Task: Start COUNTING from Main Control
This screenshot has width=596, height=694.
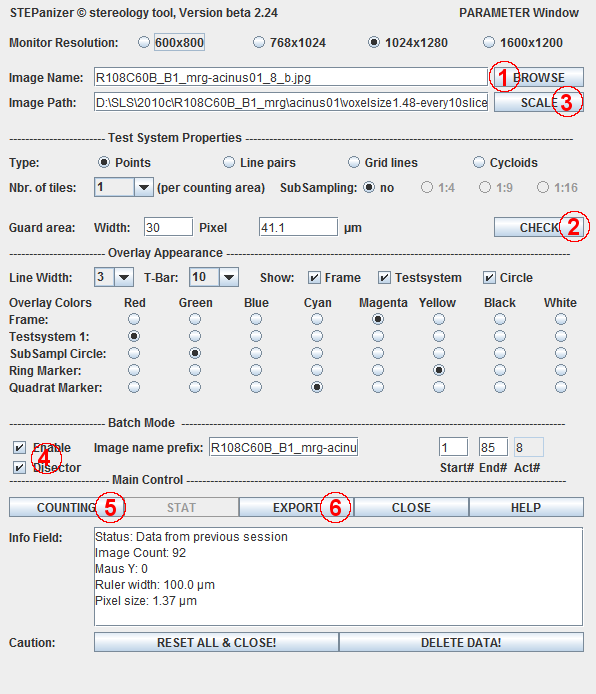Action: point(66,507)
